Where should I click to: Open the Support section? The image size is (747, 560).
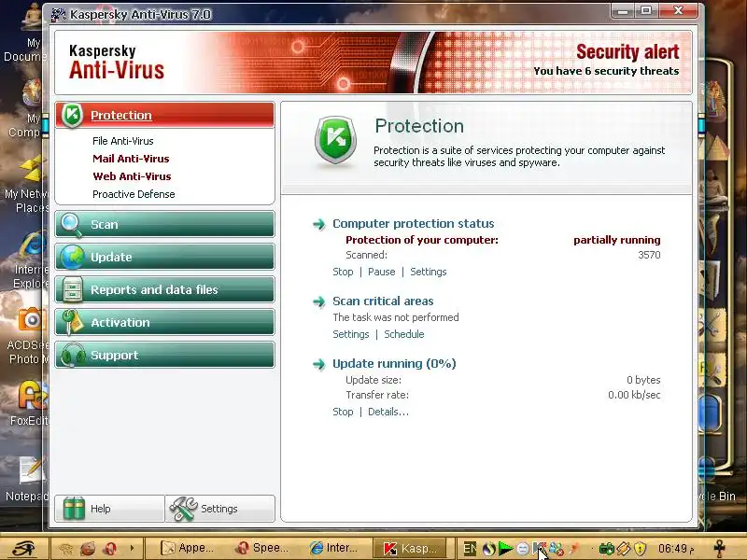(165, 356)
